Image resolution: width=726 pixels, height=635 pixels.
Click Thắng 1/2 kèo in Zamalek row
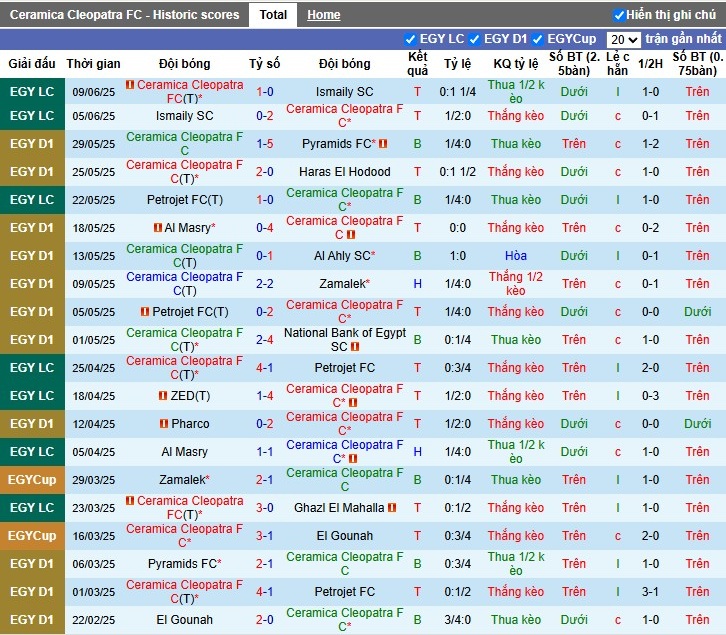pos(516,283)
